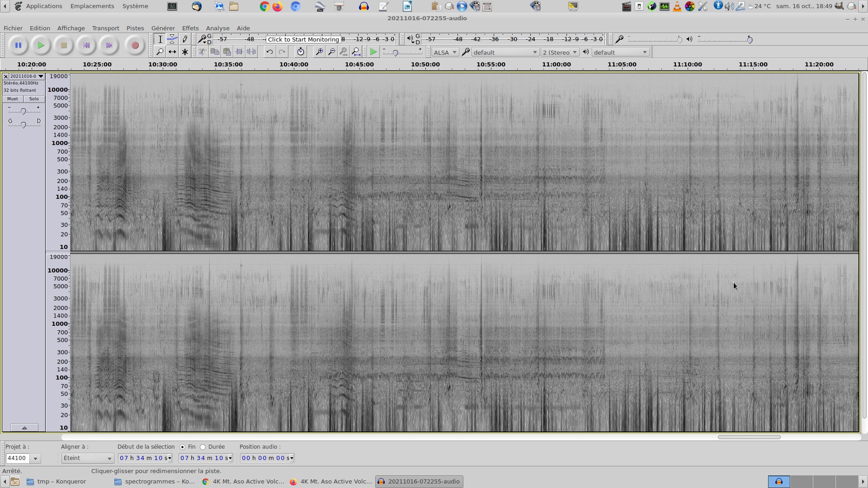Image resolution: width=868 pixels, height=488 pixels.
Task: Select the Envelope tool
Action: [172, 39]
